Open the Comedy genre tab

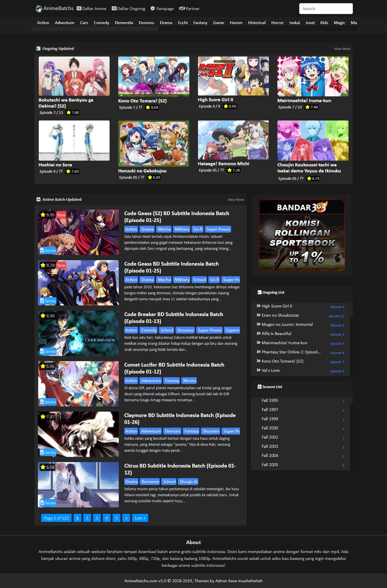point(101,23)
